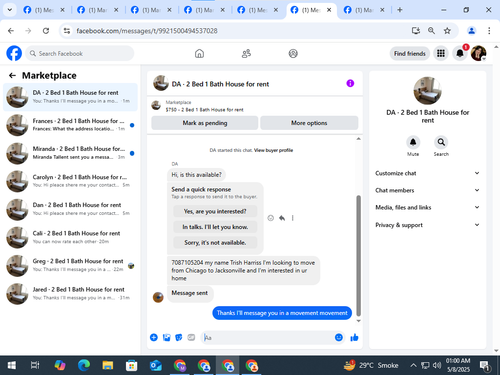Switch to the last browser tab
This screenshot has height=375, width=500.
[x=364, y=10]
